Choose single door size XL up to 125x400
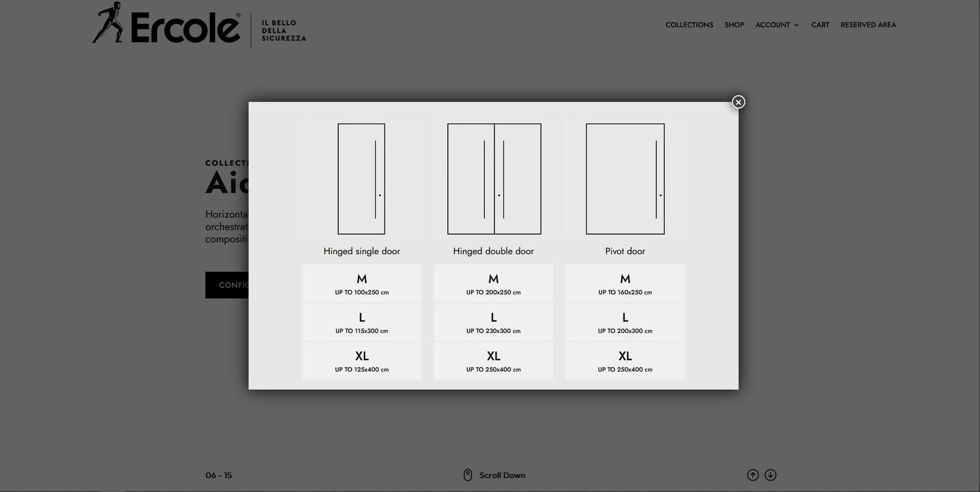The width and height of the screenshot is (980, 492). 362,361
